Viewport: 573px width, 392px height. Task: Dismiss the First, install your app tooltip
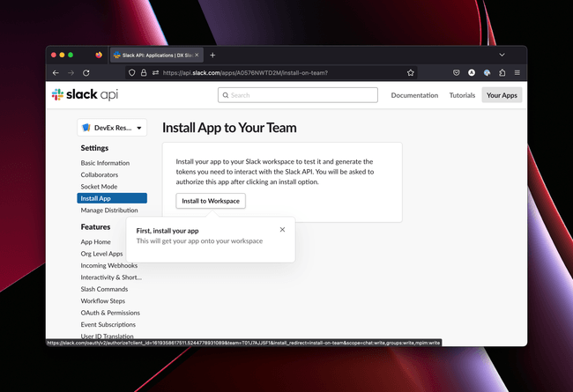282,229
